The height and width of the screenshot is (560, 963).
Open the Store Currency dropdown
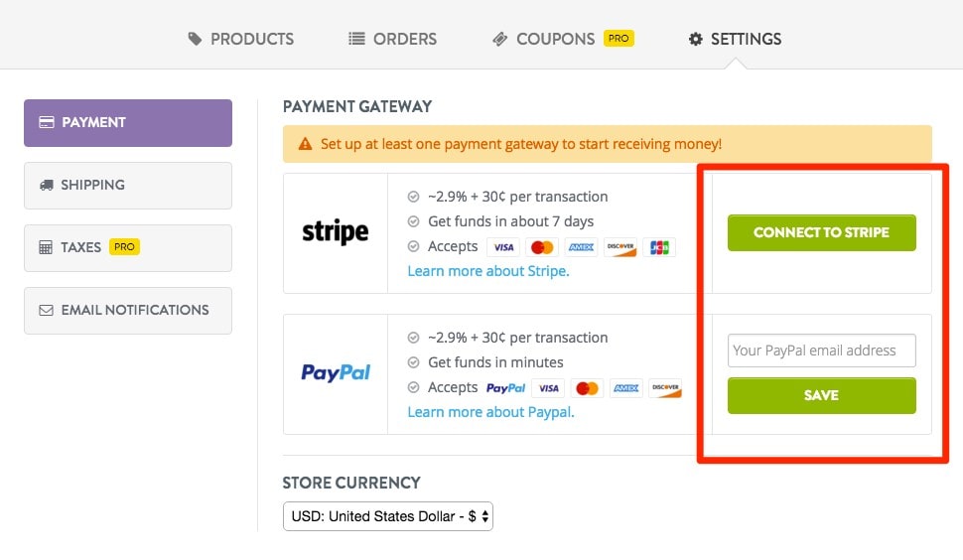point(388,516)
